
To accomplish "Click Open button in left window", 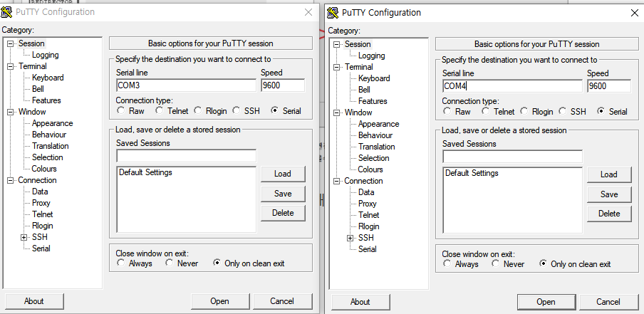I will coord(219,301).
